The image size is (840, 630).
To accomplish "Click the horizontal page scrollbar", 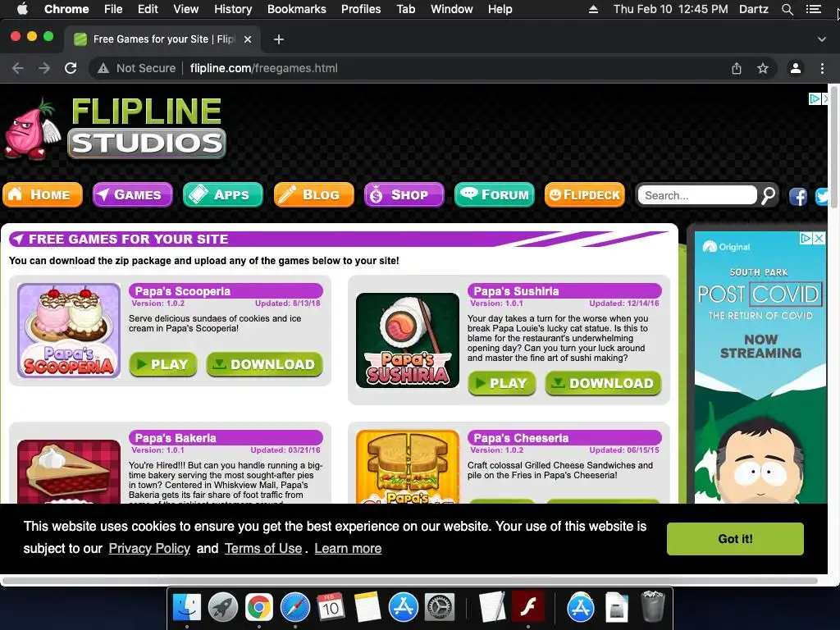I will (x=409, y=580).
